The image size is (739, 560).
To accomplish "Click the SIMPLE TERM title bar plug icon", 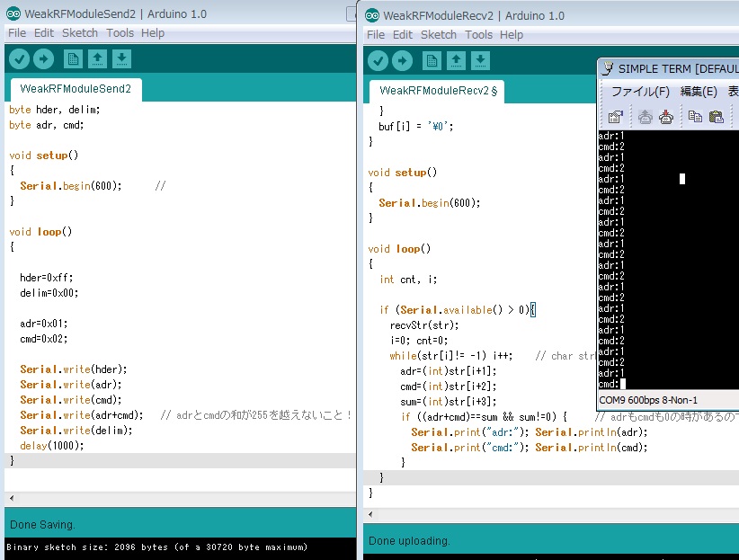I will pyautogui.click(x=608, y=69).
